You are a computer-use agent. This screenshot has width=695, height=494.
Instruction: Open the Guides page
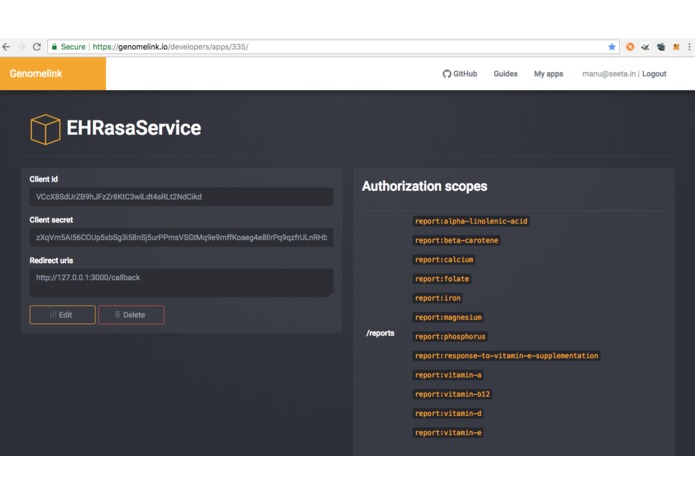[505, 74]
